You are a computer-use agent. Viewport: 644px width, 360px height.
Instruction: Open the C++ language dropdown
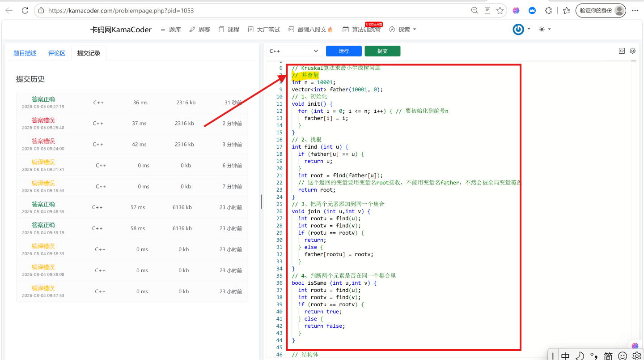pos(295,51)
